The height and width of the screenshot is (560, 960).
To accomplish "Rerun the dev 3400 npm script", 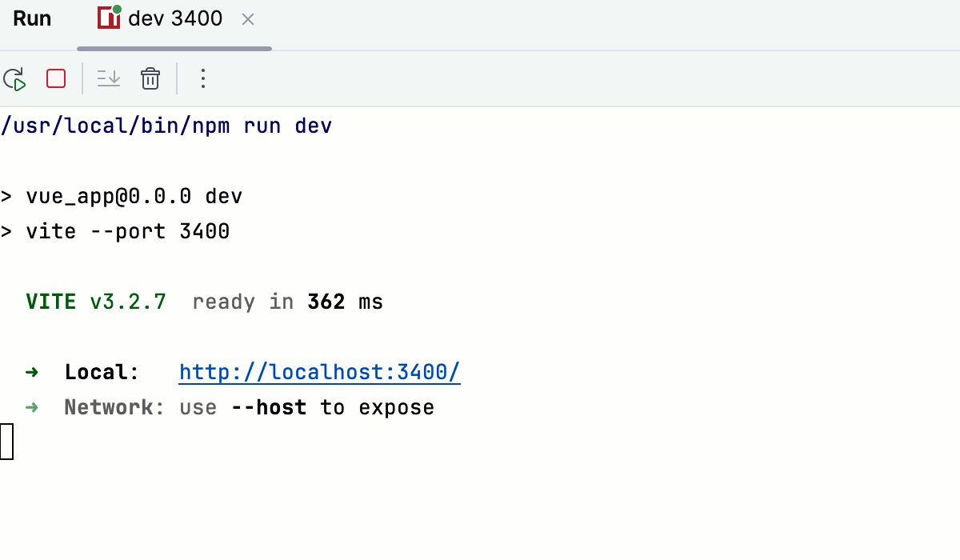I will pos(14,78).
